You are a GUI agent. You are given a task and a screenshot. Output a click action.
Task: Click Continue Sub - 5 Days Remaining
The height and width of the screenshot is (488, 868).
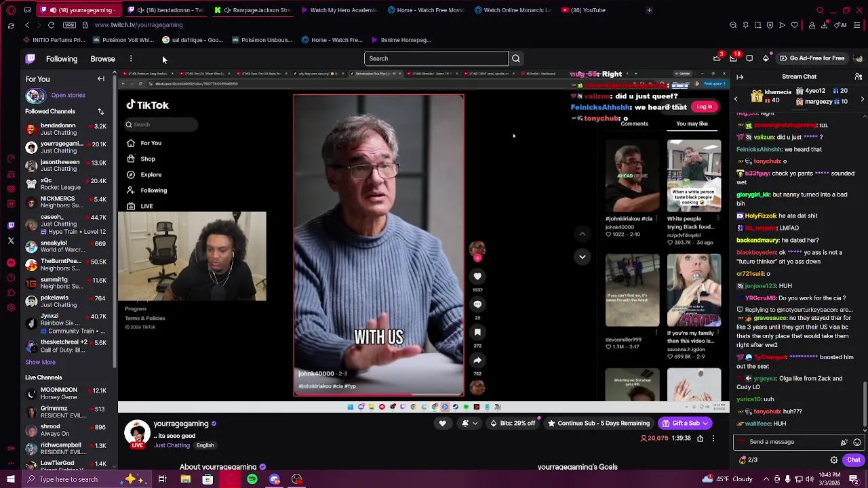(599, 424)
